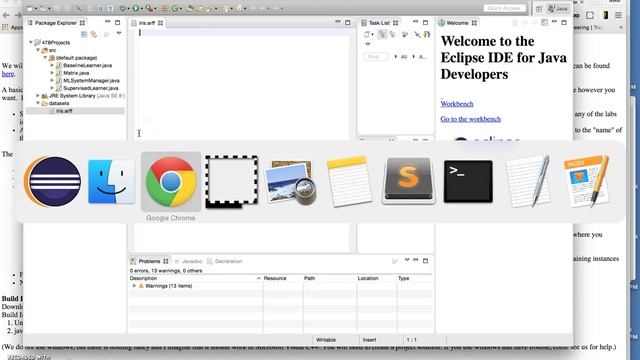Viewport: 640px width, 360px height.
Task: Switch to the Problems tab
Action: click(149, 261)
